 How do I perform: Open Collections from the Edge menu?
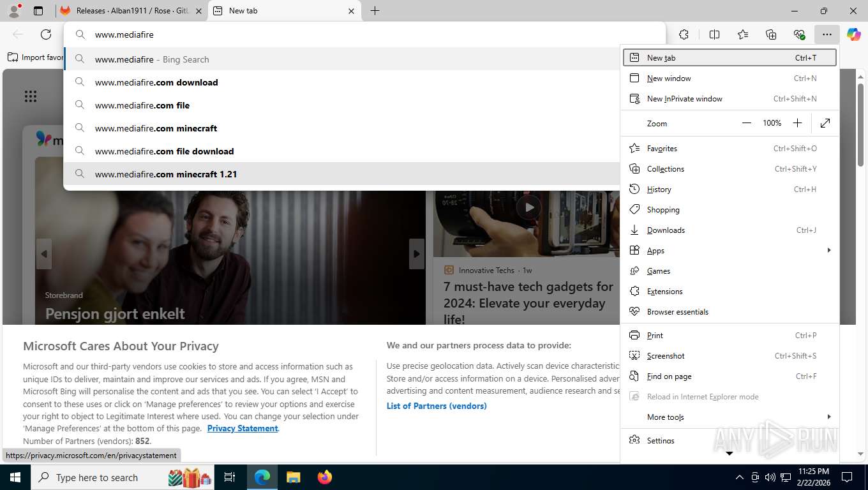point(730,168)
